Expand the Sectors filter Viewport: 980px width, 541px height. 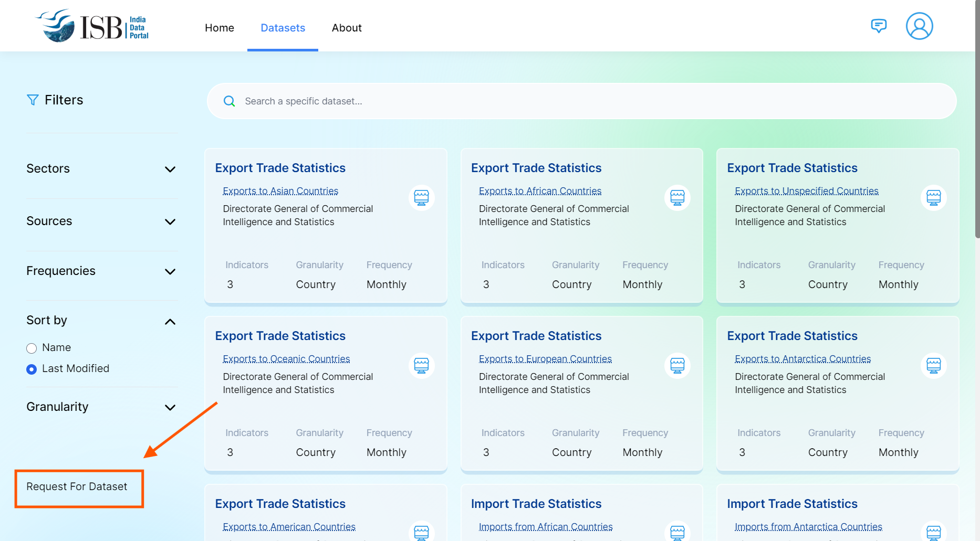click(170, 169)
